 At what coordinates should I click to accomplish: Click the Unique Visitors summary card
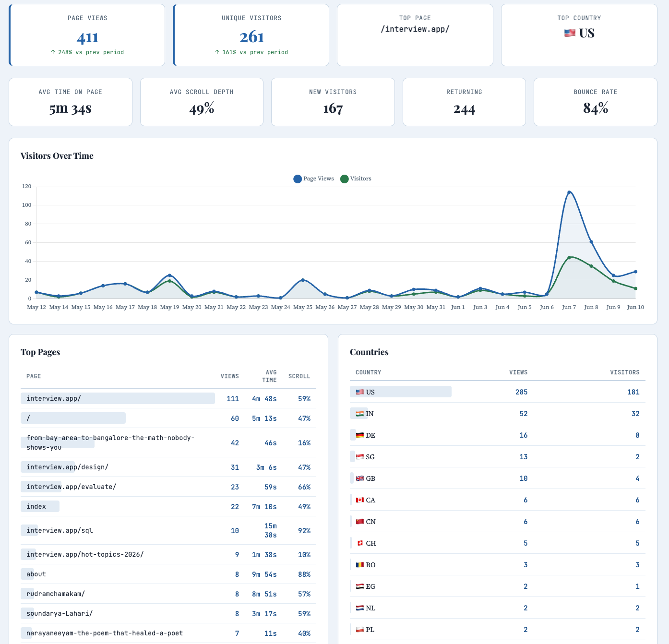click(x=251, y=35)
